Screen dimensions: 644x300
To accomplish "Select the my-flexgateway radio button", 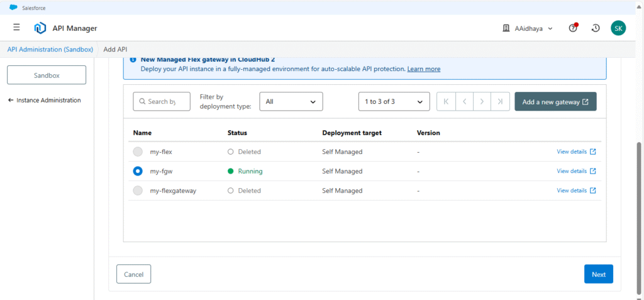I will coord(138,191).
